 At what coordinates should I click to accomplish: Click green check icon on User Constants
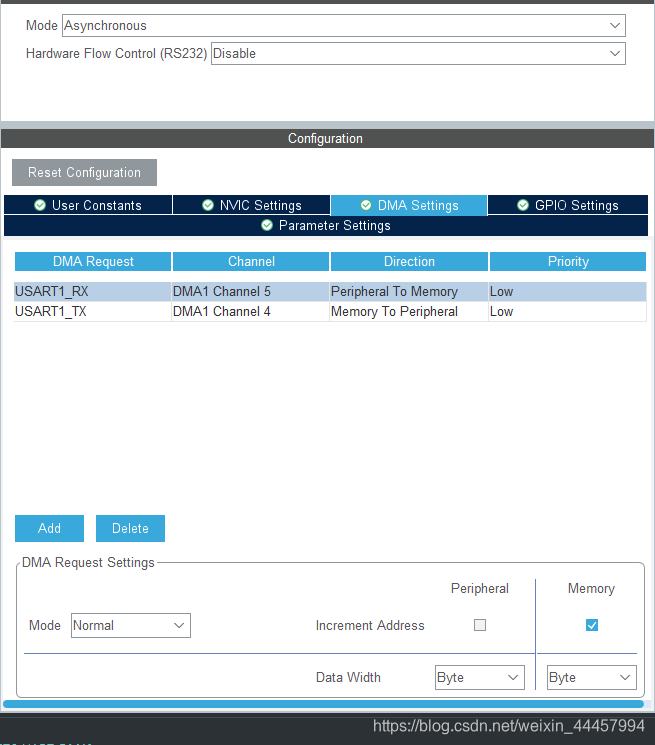40,205
